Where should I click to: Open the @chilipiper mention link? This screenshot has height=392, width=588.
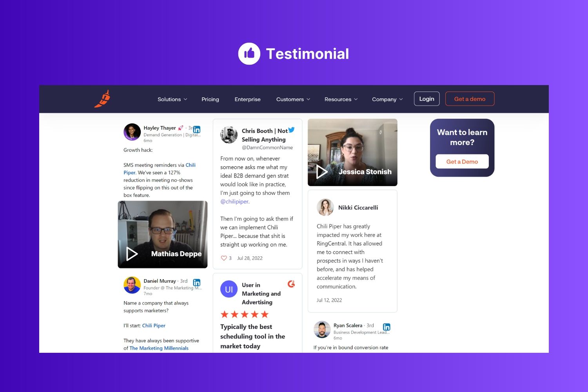click(x=234, y=201)
